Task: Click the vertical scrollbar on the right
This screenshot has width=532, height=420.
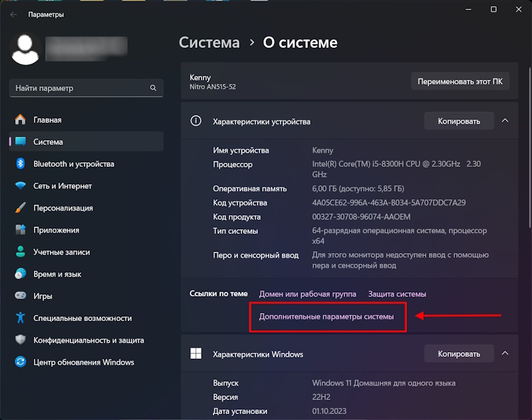Action: coord(529,148)
